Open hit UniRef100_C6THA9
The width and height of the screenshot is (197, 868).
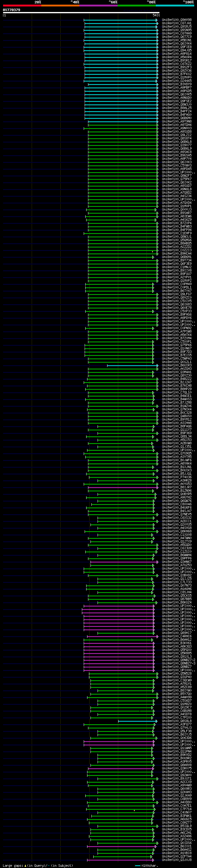click(x=176, y=33)
